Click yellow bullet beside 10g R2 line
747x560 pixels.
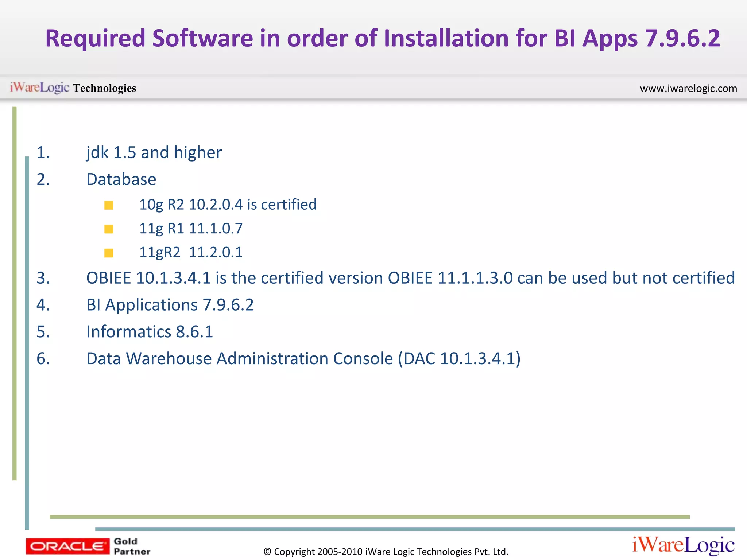pyautogui.click(x=109, y=205)
